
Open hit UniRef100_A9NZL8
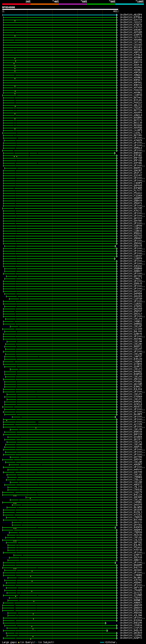point(131,115)
